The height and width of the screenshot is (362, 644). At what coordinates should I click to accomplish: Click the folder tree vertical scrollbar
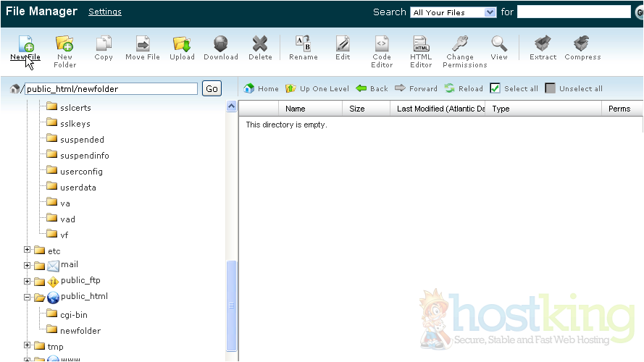pyautogui.click(x=232, y=304)
